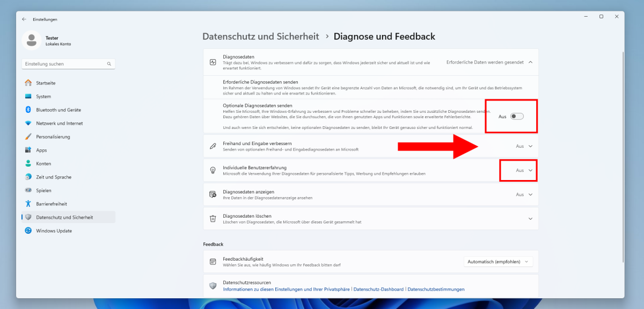Click the Datenschutzressourcen shield icon
The height and width of the screenshot is (309, 644).
pos(213,285)
